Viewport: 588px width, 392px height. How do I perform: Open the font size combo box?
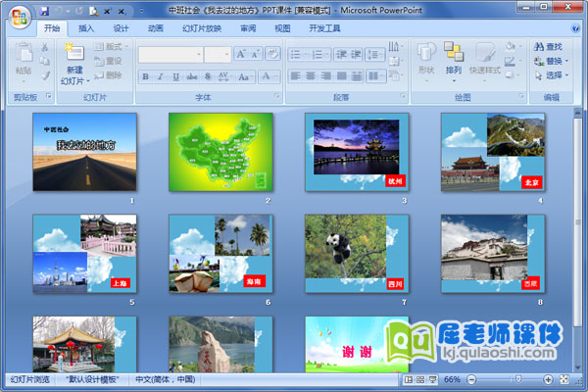pyautogui.click(x=218, y=55)
